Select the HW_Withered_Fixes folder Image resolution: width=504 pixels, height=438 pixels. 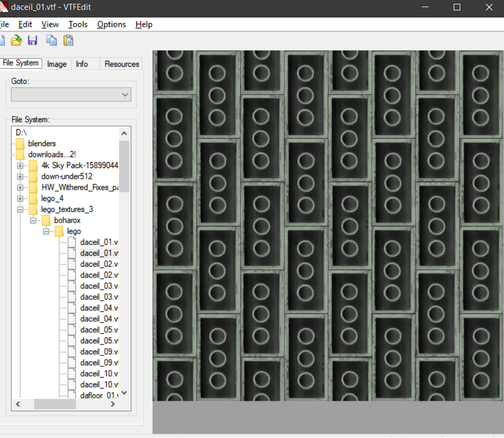[80, 187]
